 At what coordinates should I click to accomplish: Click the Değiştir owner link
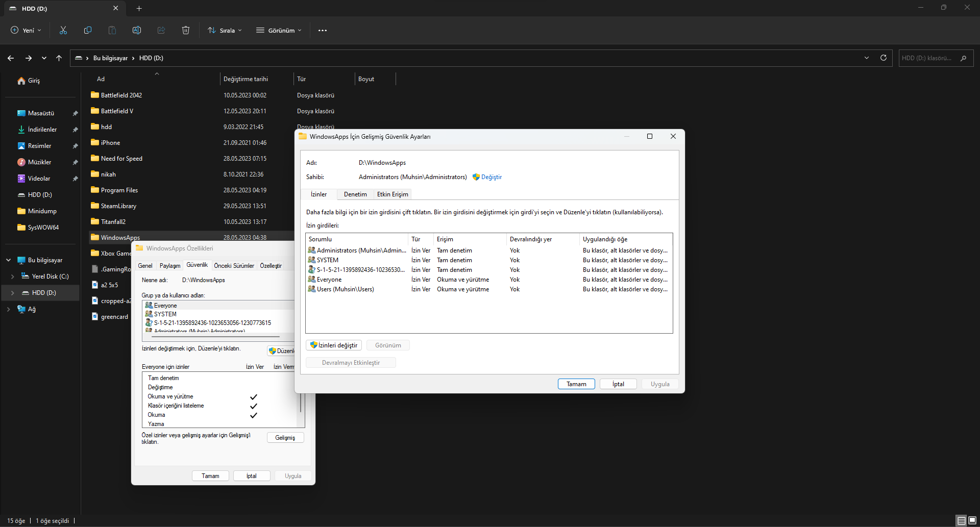click(491, 177)
